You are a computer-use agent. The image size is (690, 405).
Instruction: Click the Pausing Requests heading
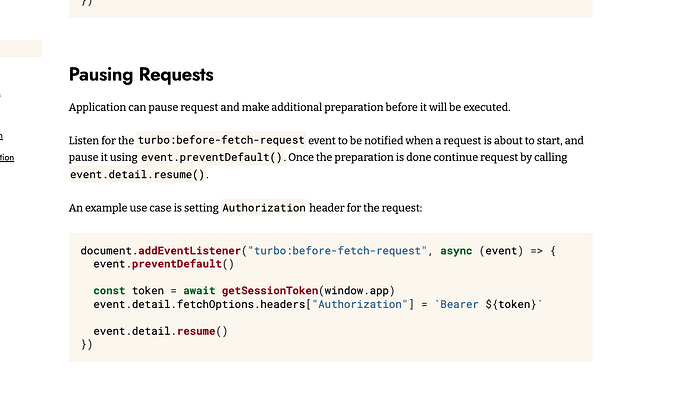141,75
